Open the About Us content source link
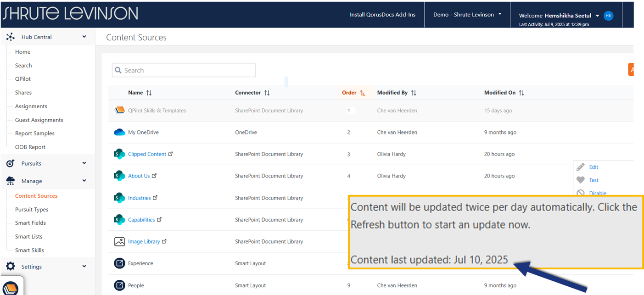The image size is (644, 295). tap(139, 176)
